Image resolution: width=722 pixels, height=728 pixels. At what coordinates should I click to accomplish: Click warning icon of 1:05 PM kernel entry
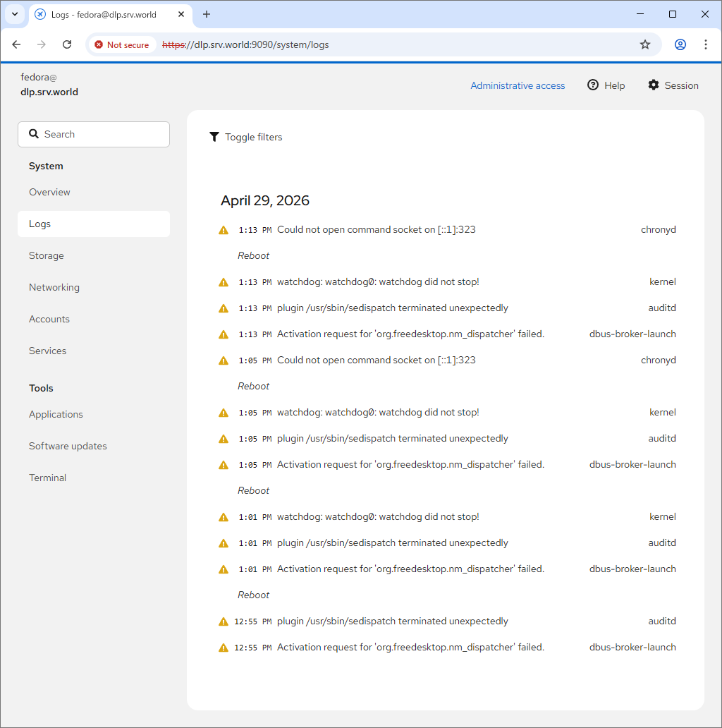coord(224,413)
